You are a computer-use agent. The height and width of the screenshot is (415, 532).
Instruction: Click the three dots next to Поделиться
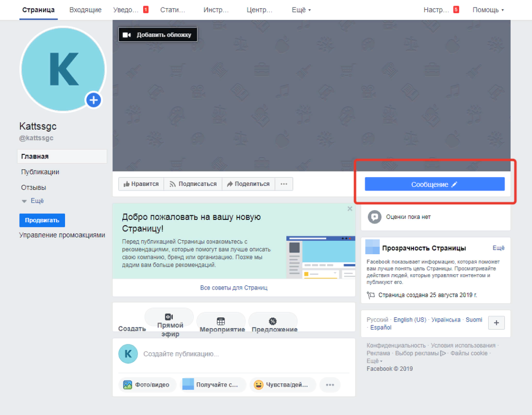coord(284,184)
